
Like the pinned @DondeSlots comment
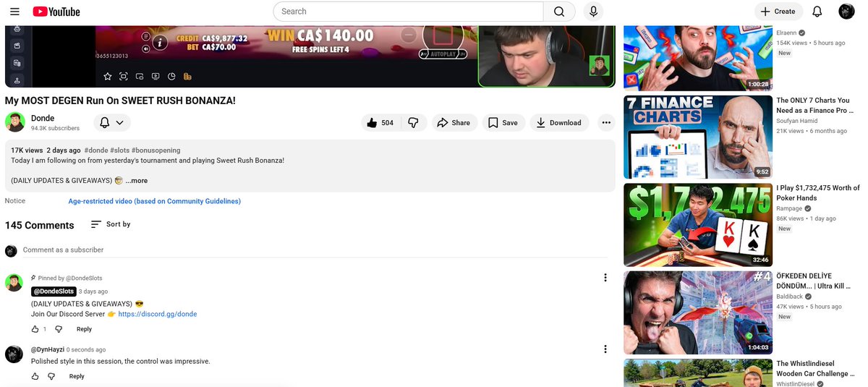coord(35,329)
